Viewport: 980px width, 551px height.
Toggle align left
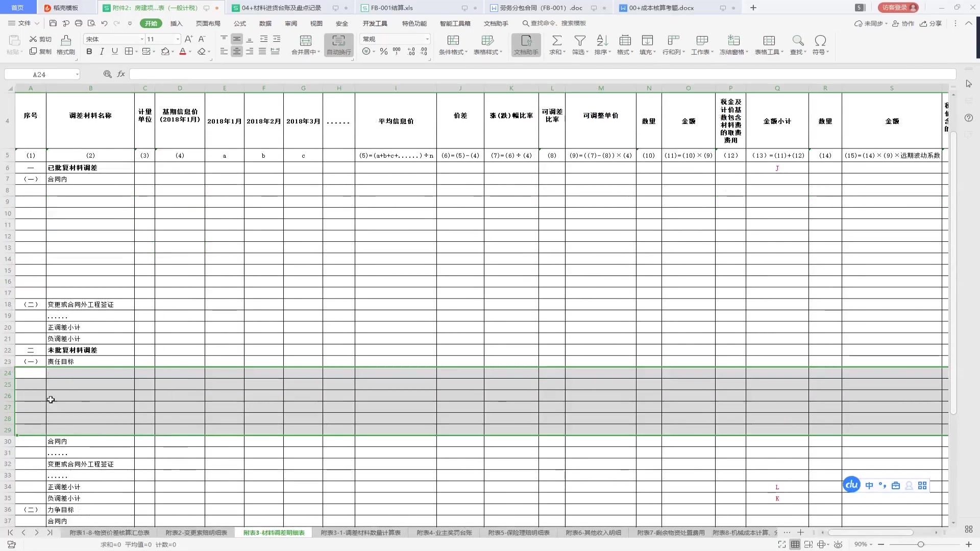point(224,52)
